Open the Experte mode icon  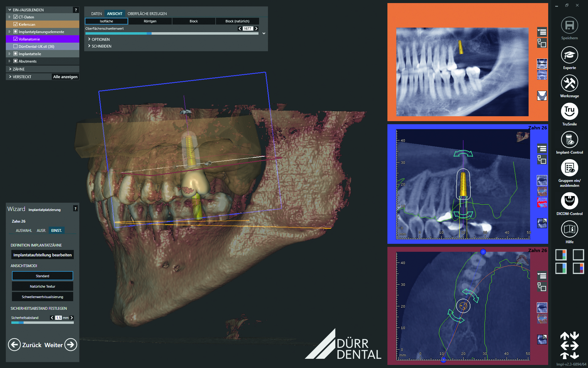coord(569,55)
